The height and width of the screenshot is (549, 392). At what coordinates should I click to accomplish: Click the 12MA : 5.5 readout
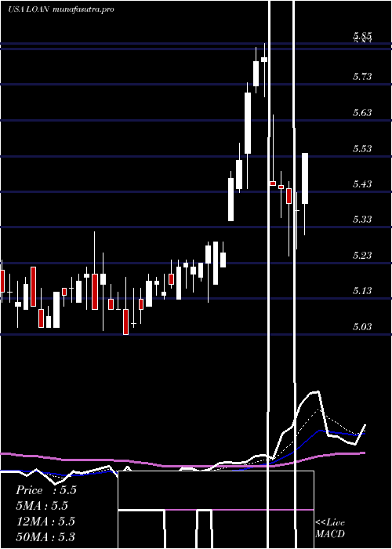tap(45, 521)
